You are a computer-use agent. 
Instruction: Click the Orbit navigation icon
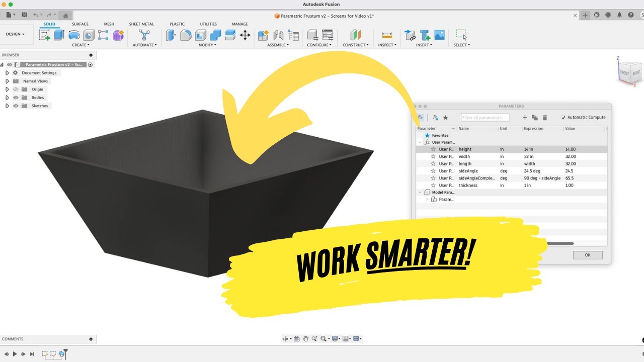coord(286,339)
